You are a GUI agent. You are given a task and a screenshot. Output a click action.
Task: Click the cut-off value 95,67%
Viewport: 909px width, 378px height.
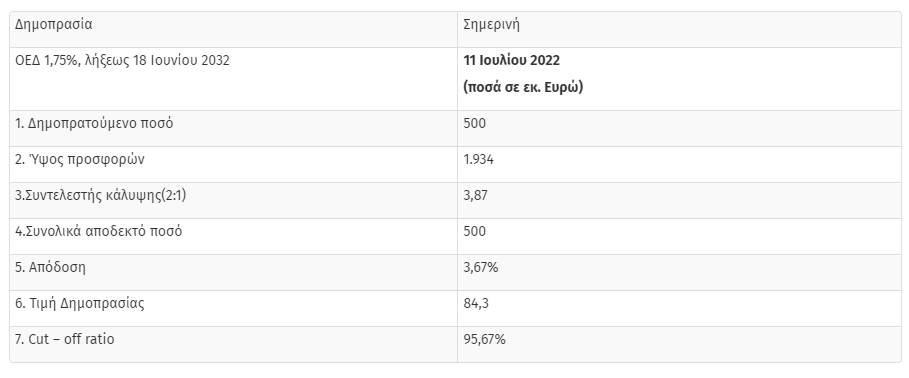[x=484, y=339]
